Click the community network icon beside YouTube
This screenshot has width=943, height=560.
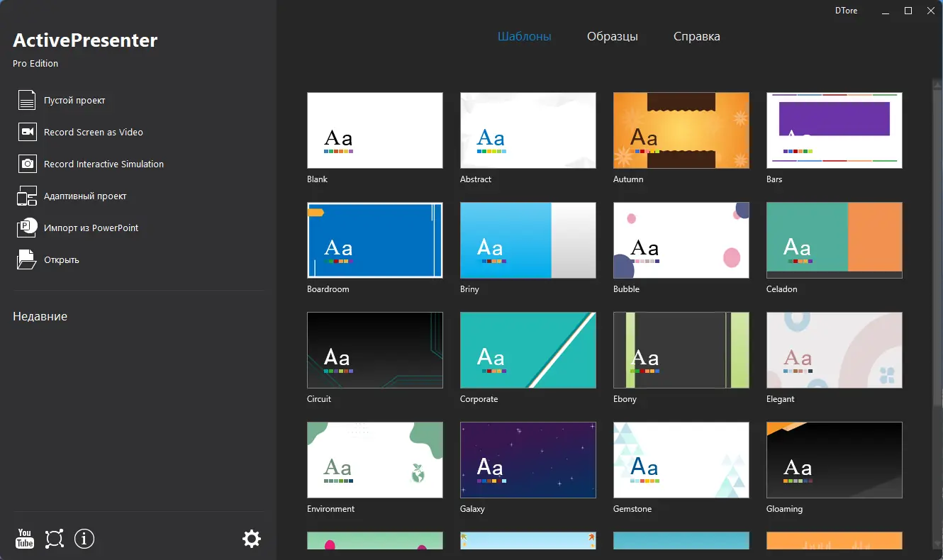point(55,539)
